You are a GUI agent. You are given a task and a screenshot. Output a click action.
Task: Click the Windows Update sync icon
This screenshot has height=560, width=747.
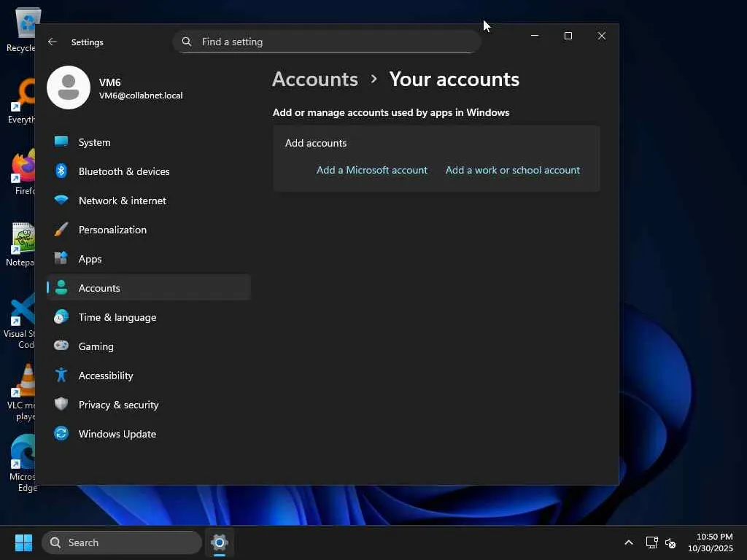[x=61, y=433]
